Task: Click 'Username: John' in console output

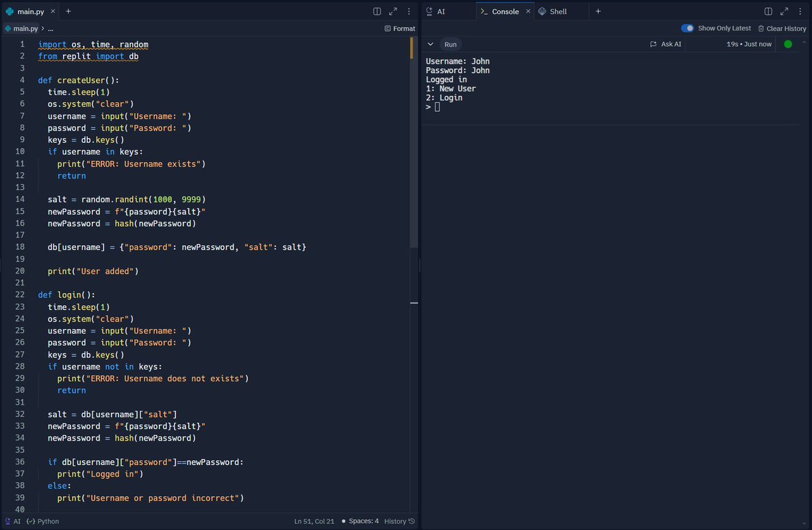Action: (x=457, y=62)
